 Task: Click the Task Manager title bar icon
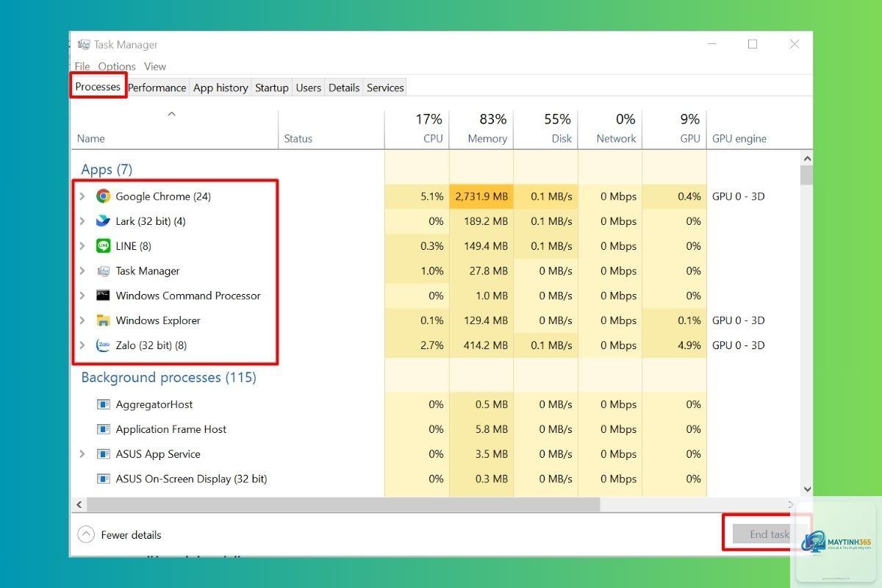click(x=84, y=45)
